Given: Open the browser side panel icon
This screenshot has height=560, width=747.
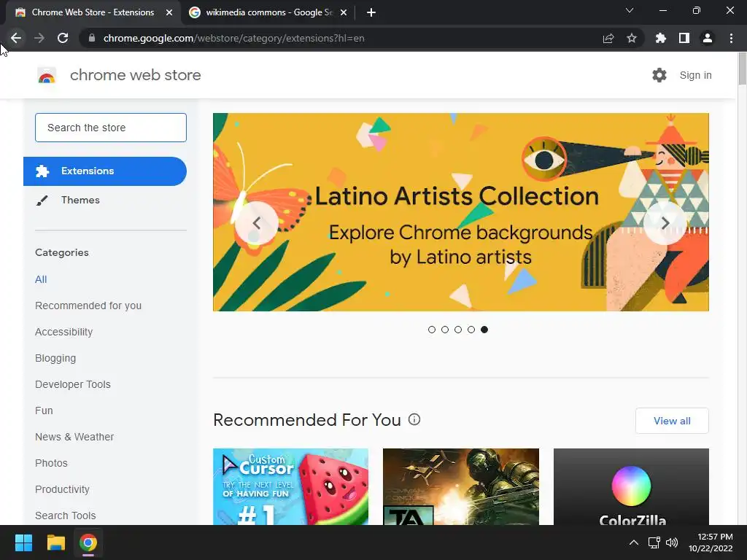Looking at the screenshot, I should click(684, 38).
